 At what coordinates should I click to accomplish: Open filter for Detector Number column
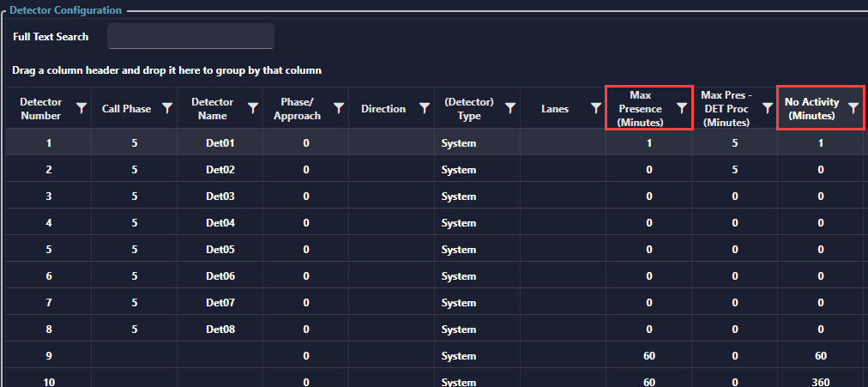(81, 108)
